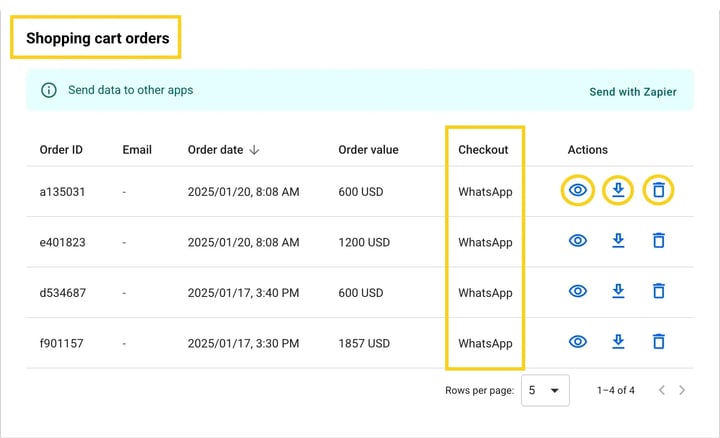Click the 1857 USD order value
The width and height of the screenshot is (720, 438).
[364, 343]
